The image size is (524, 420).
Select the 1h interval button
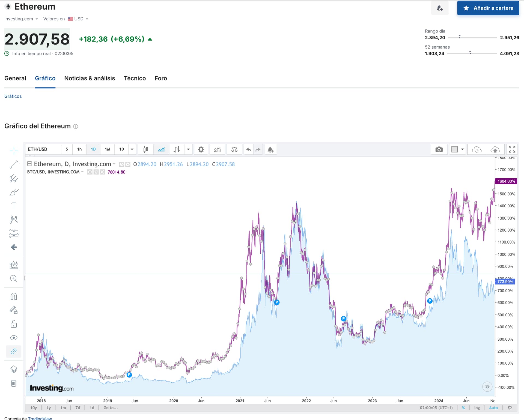point(79,149)
